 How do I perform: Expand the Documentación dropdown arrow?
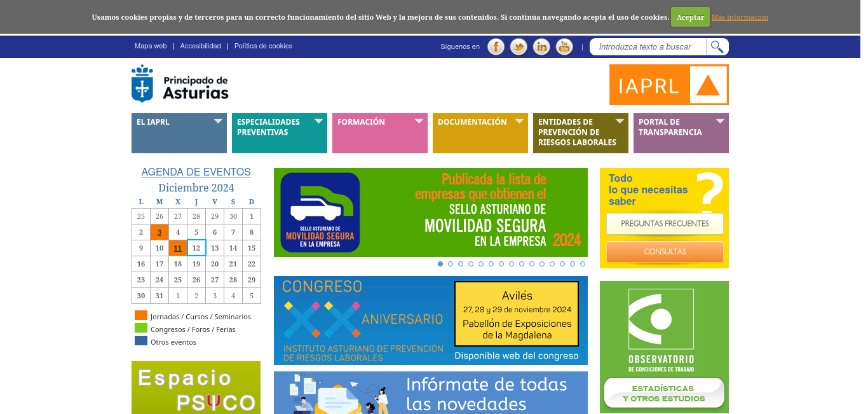(x=519, y=121)
